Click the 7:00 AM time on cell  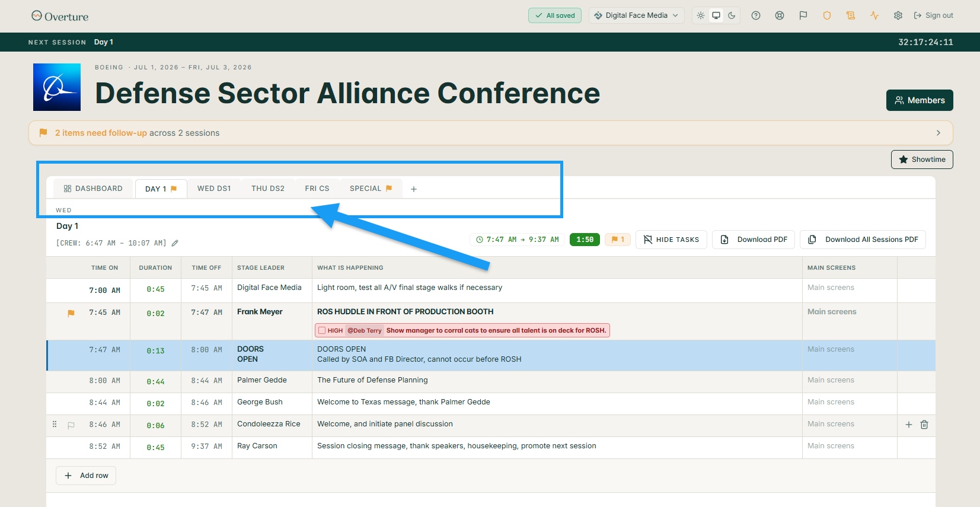104,290
